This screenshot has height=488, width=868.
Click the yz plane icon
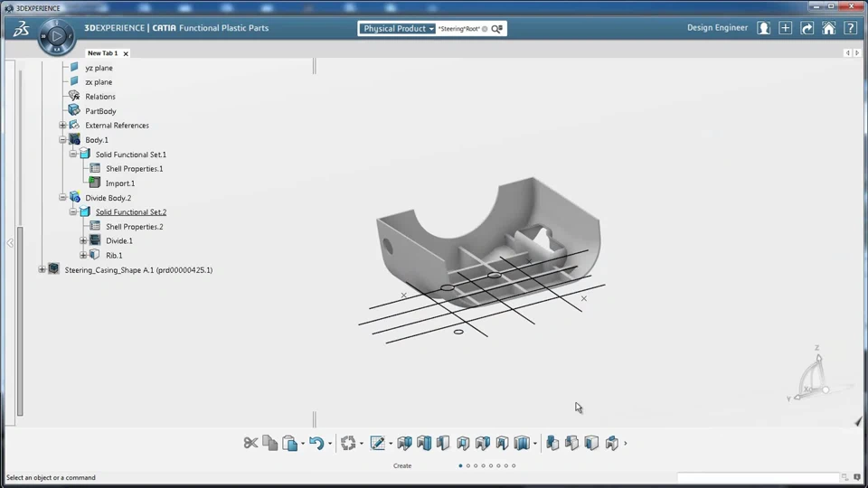click(x=74, y=68)
